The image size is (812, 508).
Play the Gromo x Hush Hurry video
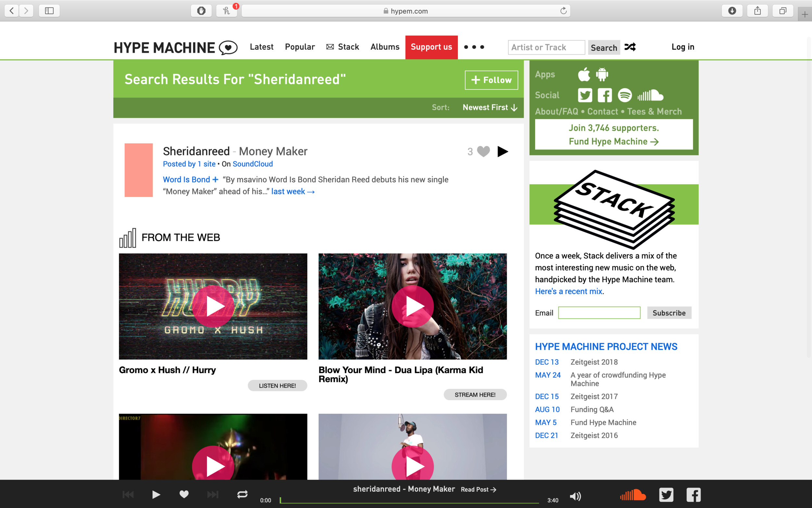pyautogui.click(x=213, y=306)
